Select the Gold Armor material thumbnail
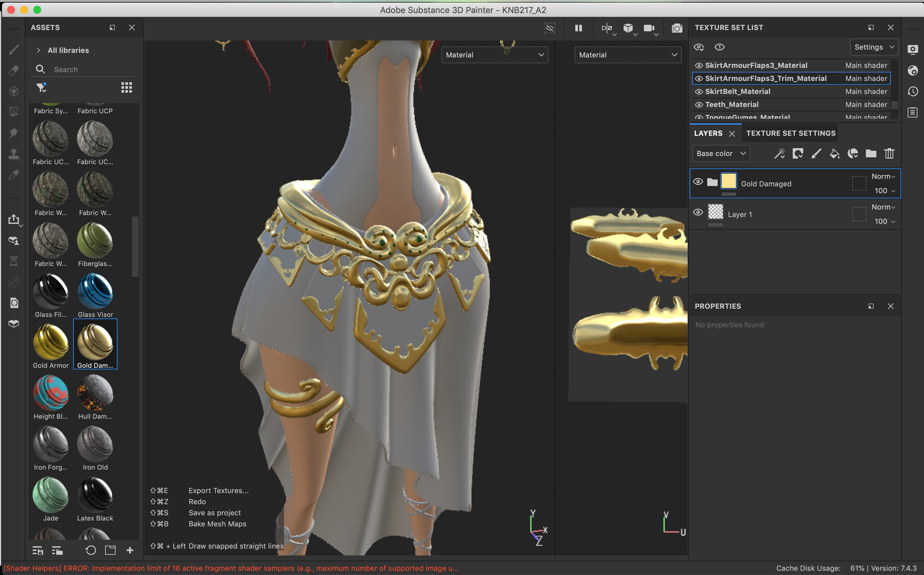This screenshot has height=575, width=924. (51, 342)
